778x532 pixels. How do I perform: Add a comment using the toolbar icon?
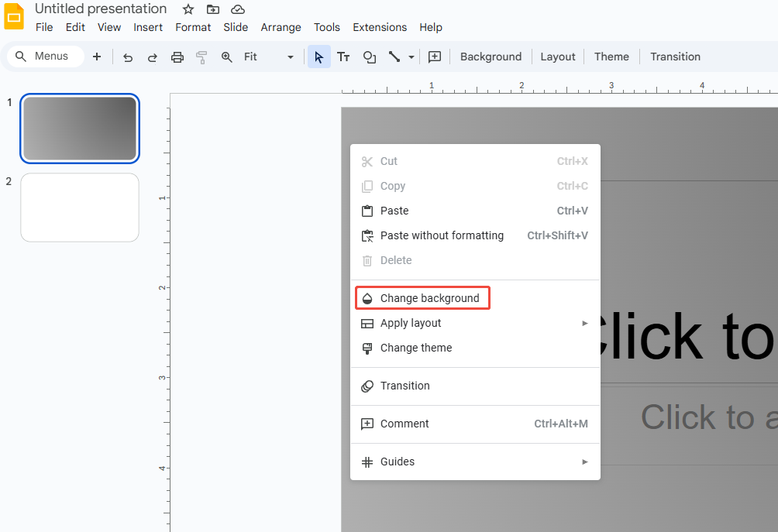435,57
